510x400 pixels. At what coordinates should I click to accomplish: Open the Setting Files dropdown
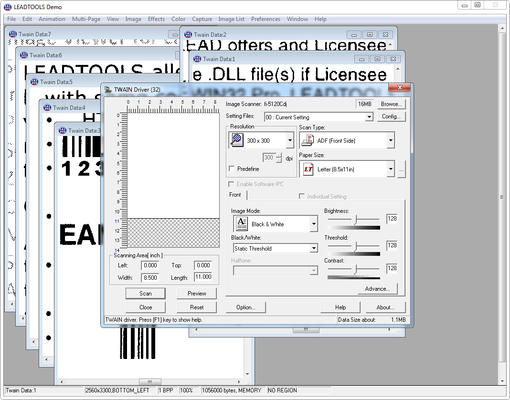(369, 117)
